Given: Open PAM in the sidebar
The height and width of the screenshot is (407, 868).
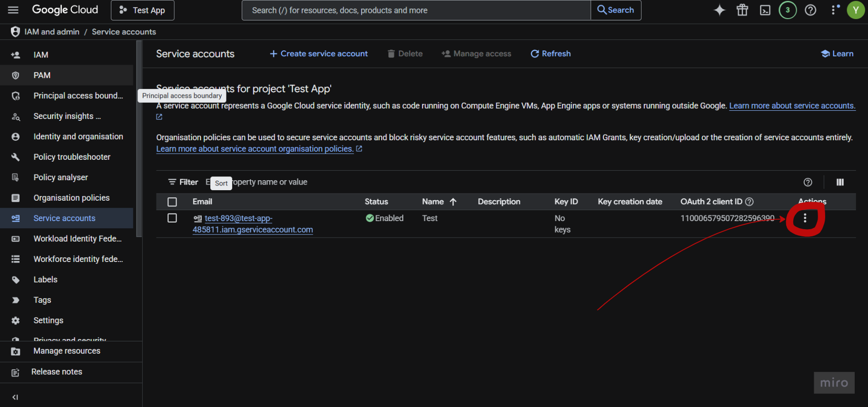Looking at the screenshot, I should (x=67, y=75).
